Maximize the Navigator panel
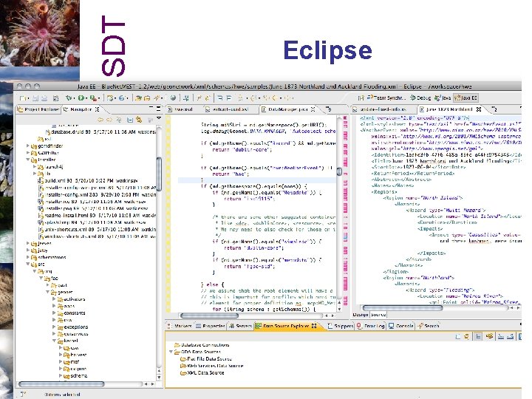 (158, 109)
